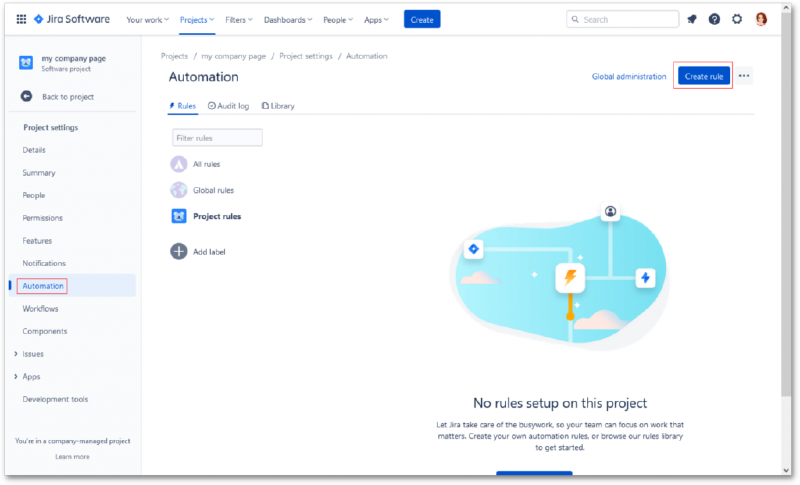Screen dimensions: 800x485
Task: Click the Project rules icon
Action: coord(179,216)
